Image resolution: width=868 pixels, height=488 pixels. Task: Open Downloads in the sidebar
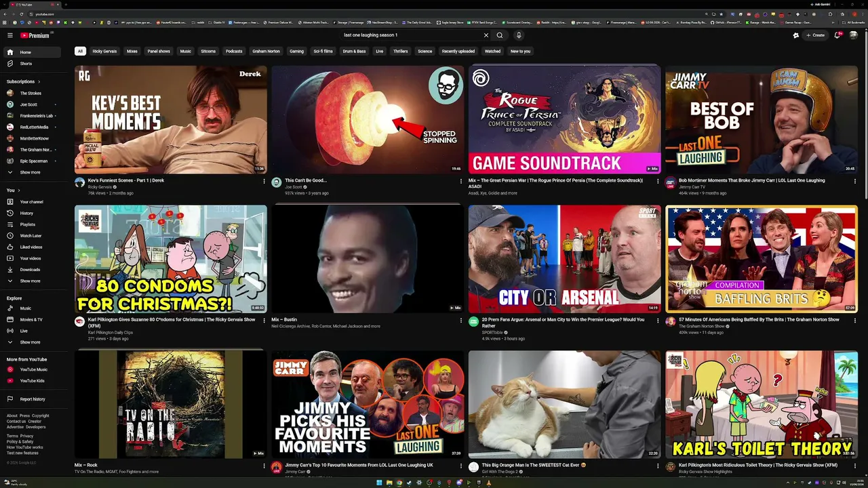pyautogui.click(x=33, y=270)
